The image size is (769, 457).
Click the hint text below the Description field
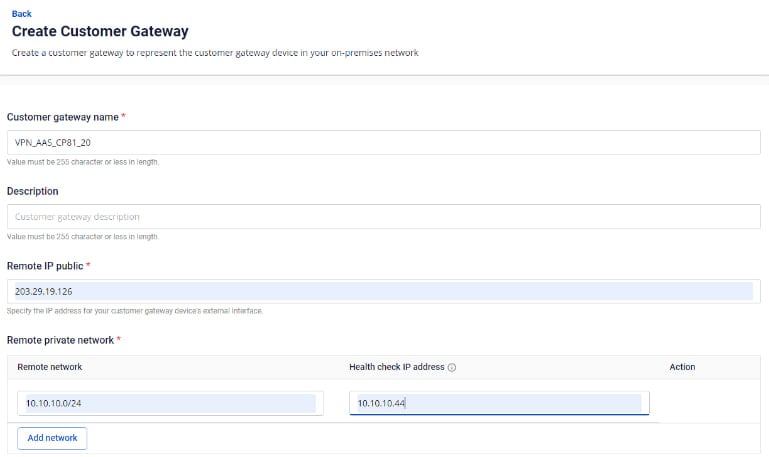click(x=83, y=236)
